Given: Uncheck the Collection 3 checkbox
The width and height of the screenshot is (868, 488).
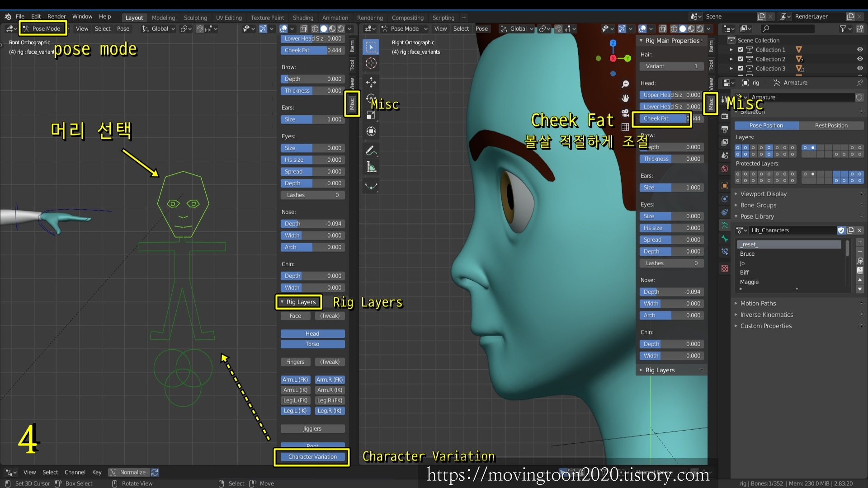Looking at the screenshot, I should pos(741,69).
